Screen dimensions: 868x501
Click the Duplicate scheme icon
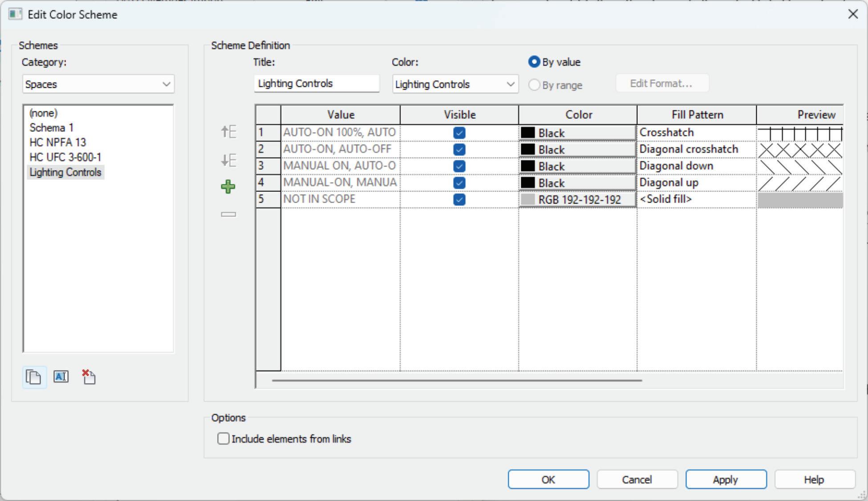[x=34, y=377]
